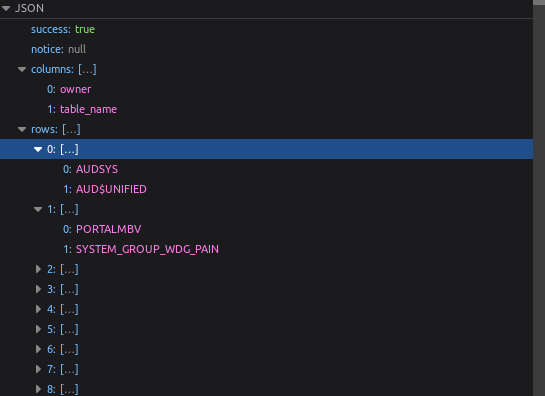This screenshot has height=396, width=545.
Task: Expand row 6 in rows
Action: (x=38, y=349)
